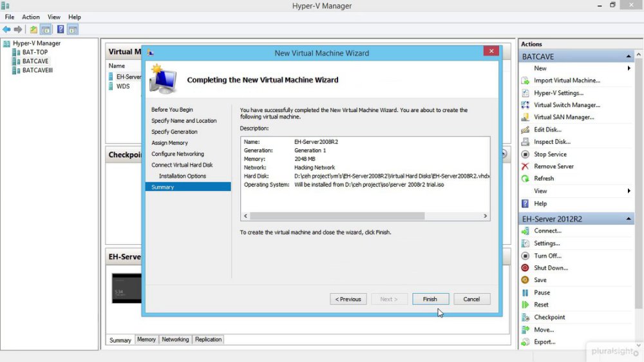Click the Show/Hide Action pane toolbar icon
Viewport: 644px width, 362px height.
(73, 30)
